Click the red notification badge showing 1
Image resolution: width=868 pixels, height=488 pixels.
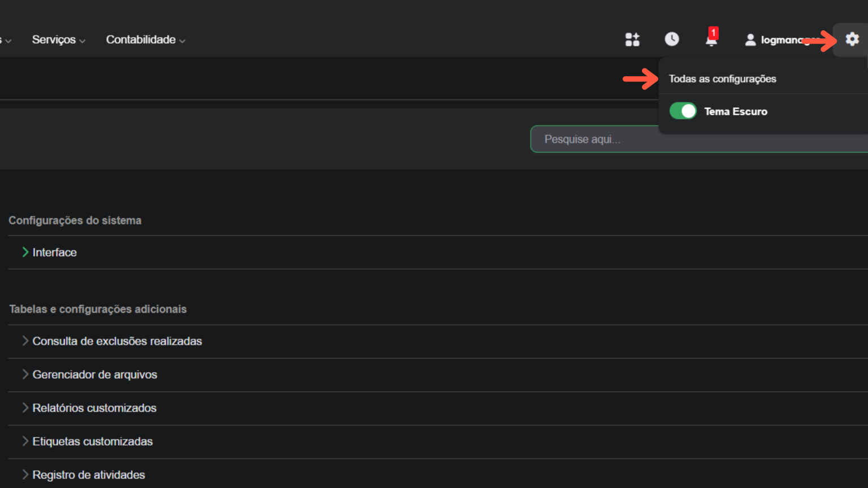[713, 33]
